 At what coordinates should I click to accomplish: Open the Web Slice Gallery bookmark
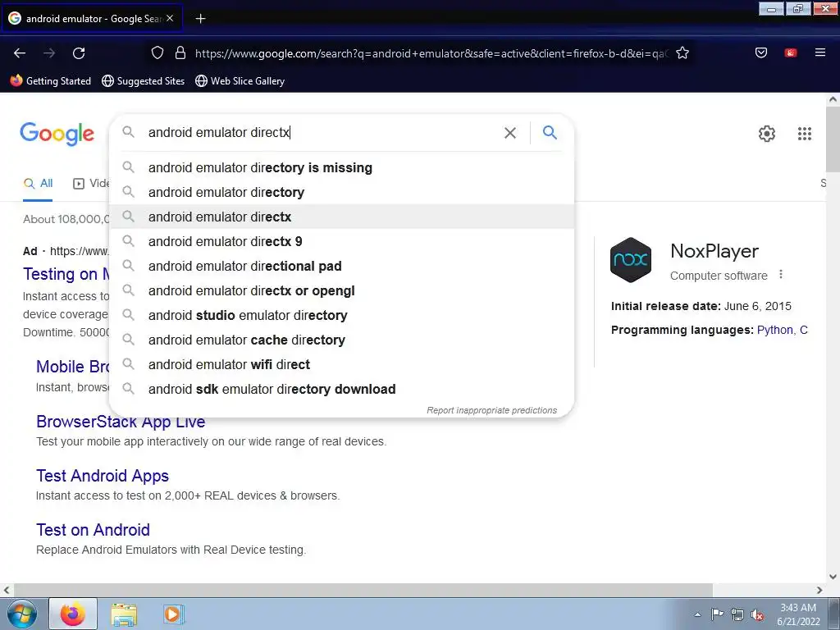coord(240,81)
